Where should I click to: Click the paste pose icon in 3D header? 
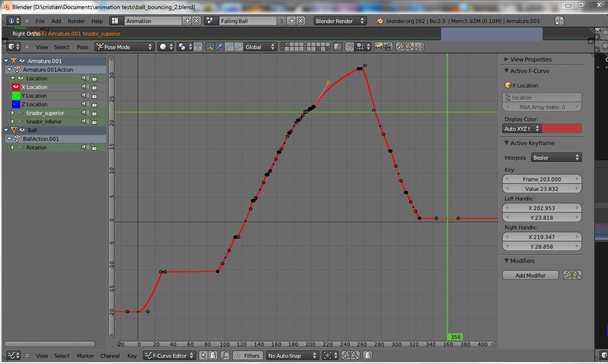409,47
